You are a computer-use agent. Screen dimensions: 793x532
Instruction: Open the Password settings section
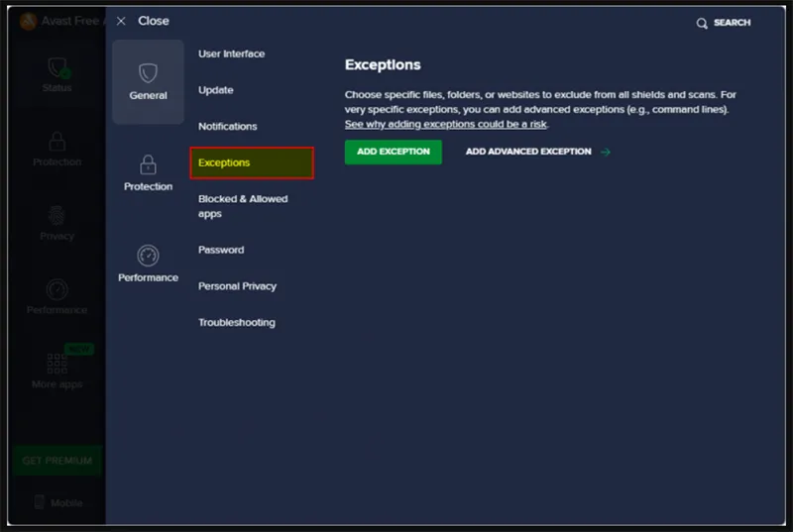point(220,250)
